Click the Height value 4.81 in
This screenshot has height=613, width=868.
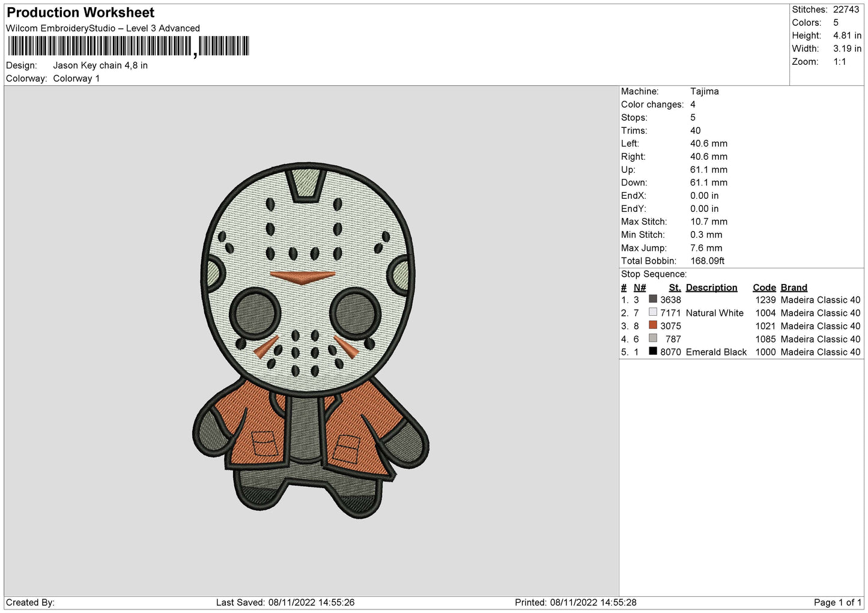click(x=847, y=36)
